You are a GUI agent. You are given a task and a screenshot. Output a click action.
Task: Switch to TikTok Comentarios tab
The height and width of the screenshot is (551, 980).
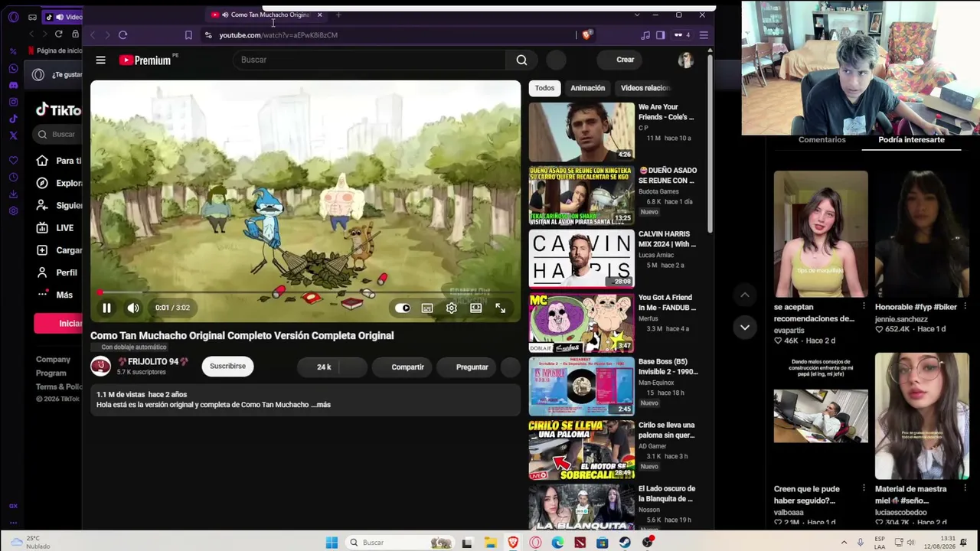point(822,140)
